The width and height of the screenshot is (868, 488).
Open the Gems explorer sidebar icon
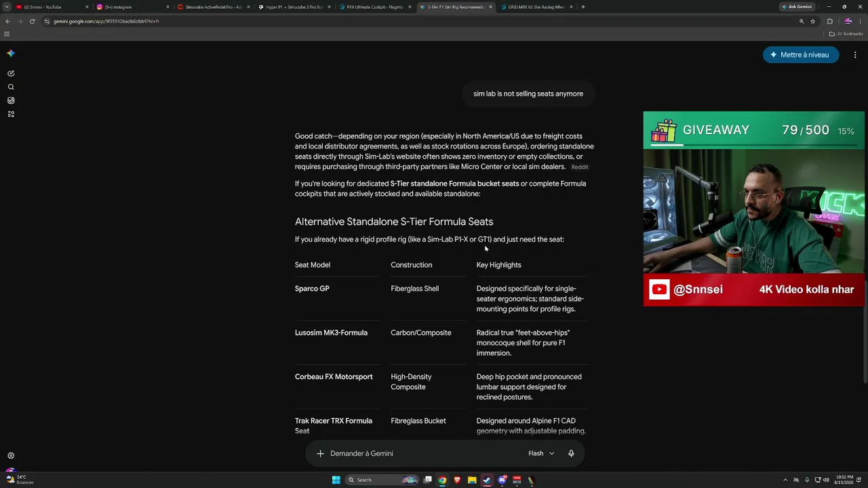point(11,114)
